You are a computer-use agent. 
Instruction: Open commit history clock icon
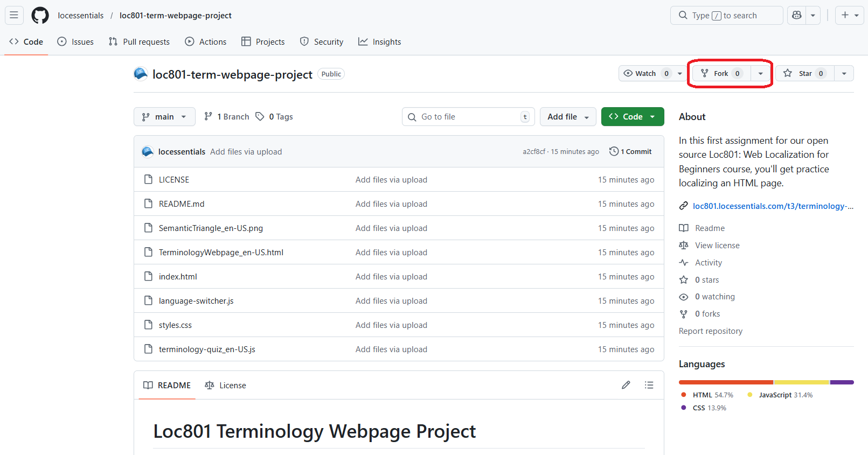click(x=614, y=151)
